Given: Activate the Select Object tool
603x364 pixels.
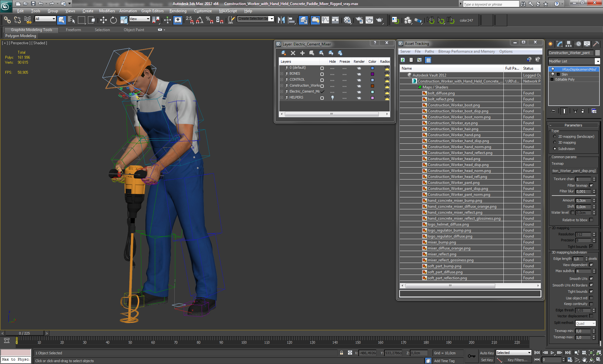Looking at the screenshot, I should coord(62,20).
